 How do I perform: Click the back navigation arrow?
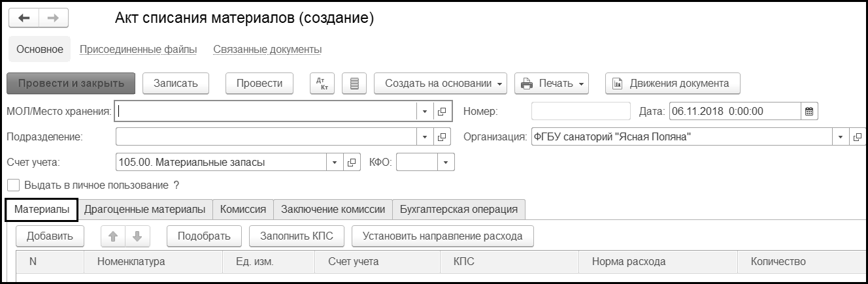click(24, 18)
